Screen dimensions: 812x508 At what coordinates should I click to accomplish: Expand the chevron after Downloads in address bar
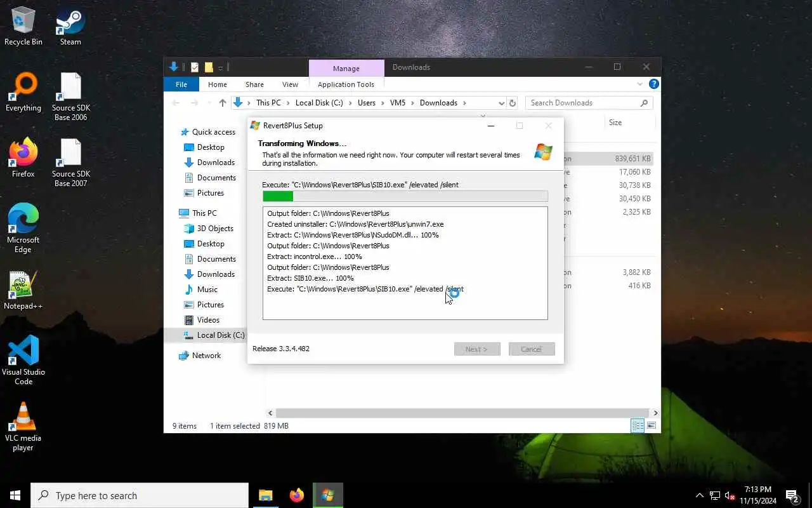click(x=464, y=103)
